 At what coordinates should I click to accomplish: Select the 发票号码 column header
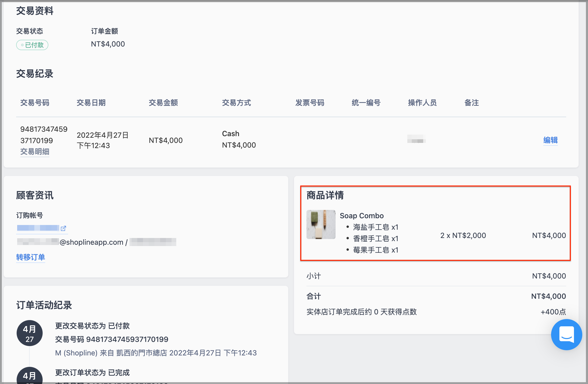pos(310,103)
